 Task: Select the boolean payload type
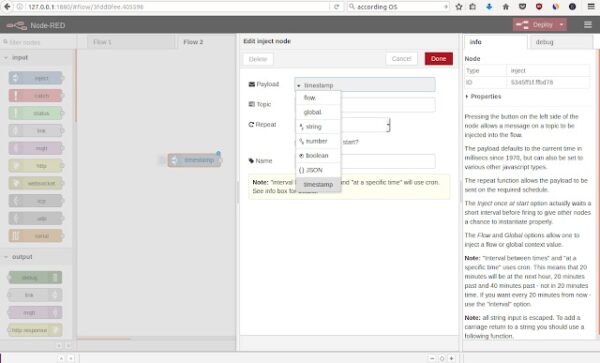pyautogui.click(x=318, y=156)
